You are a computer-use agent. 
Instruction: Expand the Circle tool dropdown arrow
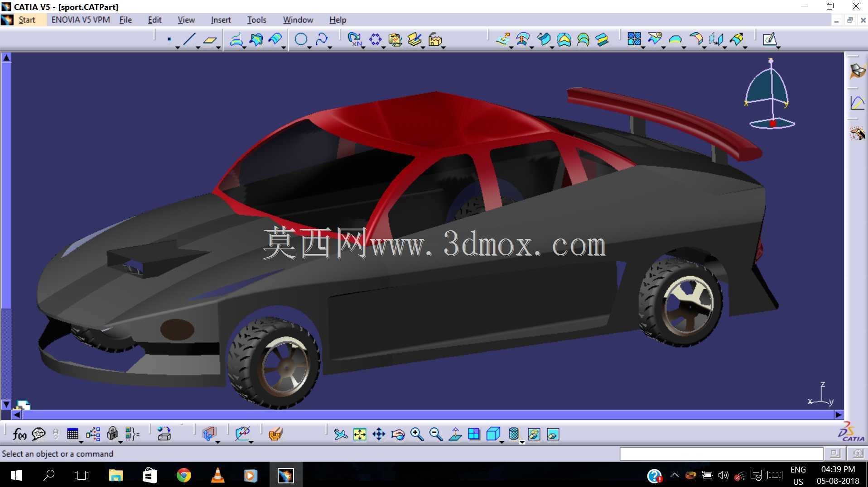point(309,48)
